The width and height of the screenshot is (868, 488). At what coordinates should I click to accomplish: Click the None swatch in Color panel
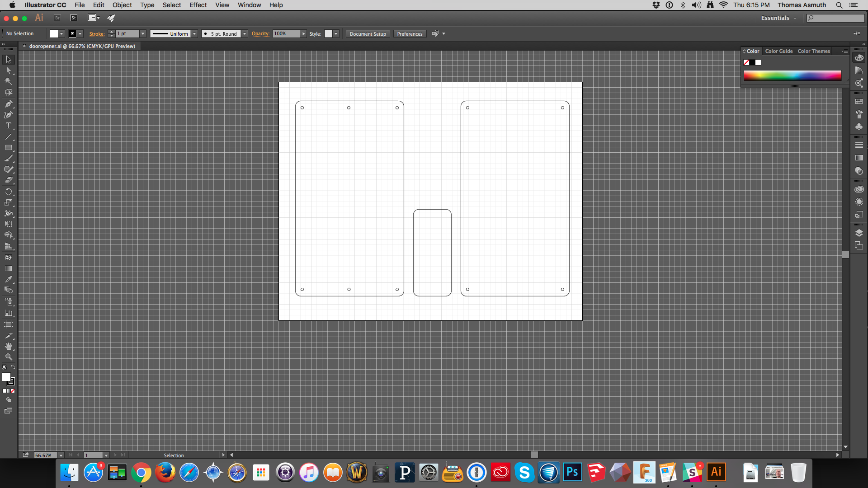(746, 62)
